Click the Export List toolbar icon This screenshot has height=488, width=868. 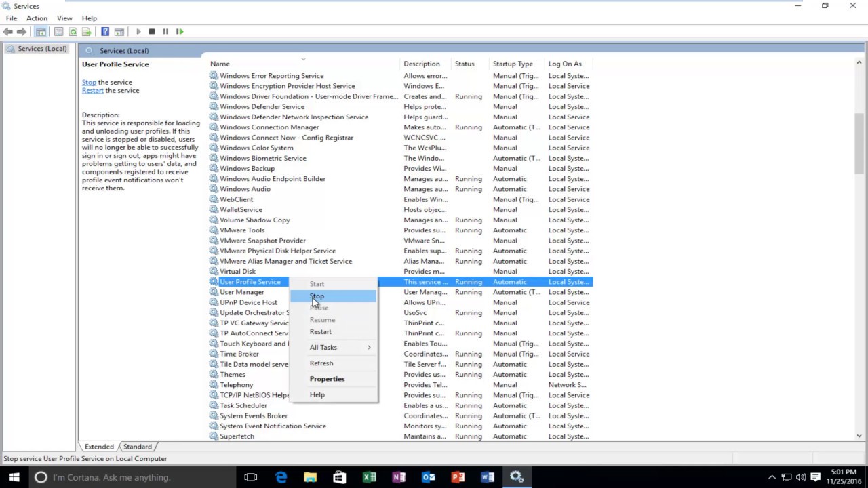click(87, 32)
